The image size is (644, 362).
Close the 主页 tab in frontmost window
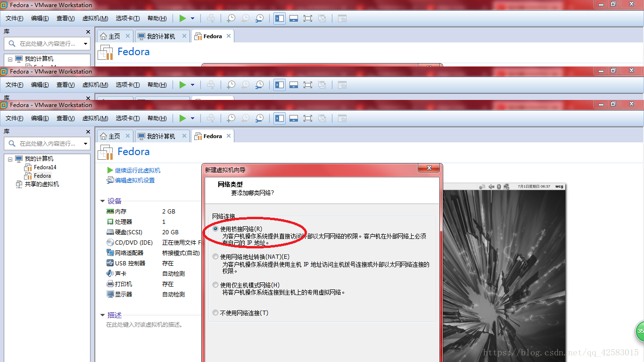click(x=127, y=136)
